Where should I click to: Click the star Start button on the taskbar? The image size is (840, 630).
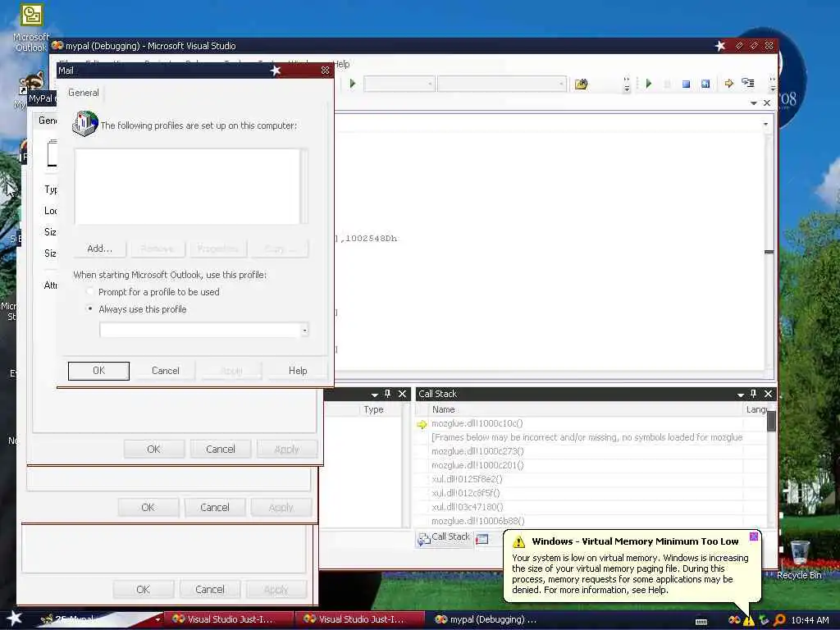(15, 619)
